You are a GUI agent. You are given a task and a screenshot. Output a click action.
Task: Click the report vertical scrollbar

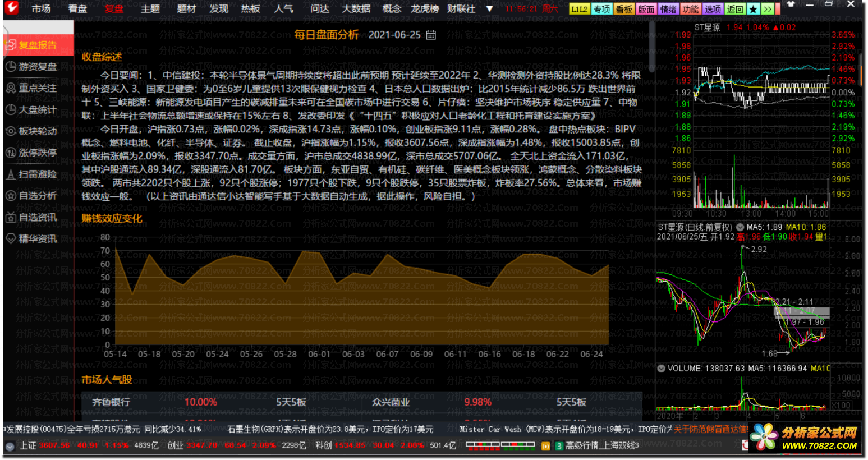pyautogui.click(x=651, y=47)
